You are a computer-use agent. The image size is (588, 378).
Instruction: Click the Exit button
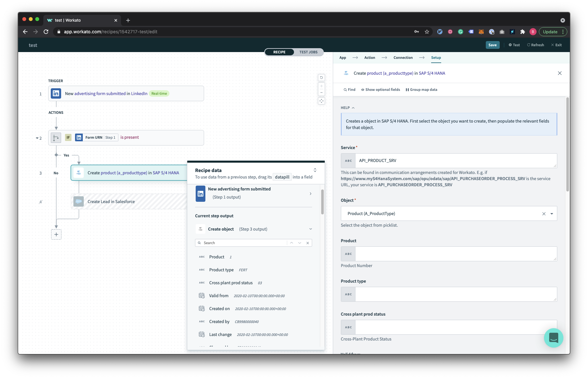556,45
